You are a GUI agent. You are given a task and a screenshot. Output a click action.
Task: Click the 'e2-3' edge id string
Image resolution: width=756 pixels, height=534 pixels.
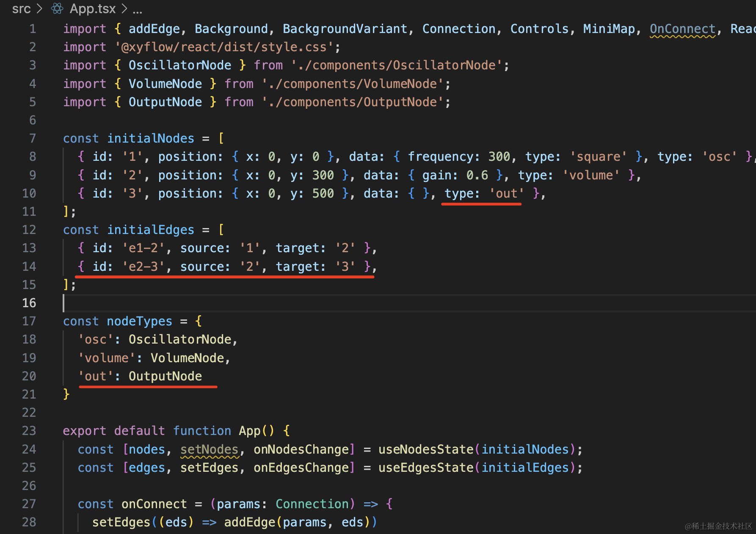click(x=143, y=267)
